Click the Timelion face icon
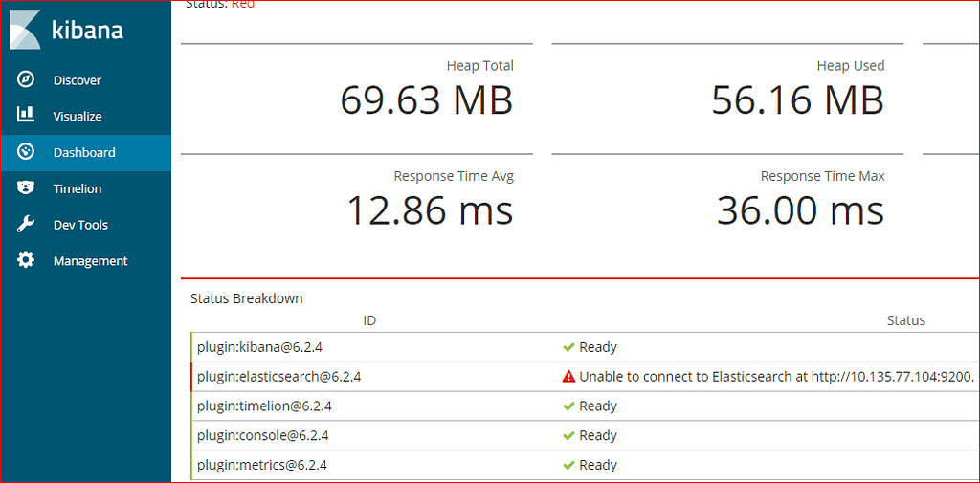This screenshot has height=483, width=980. click(26, 188)
